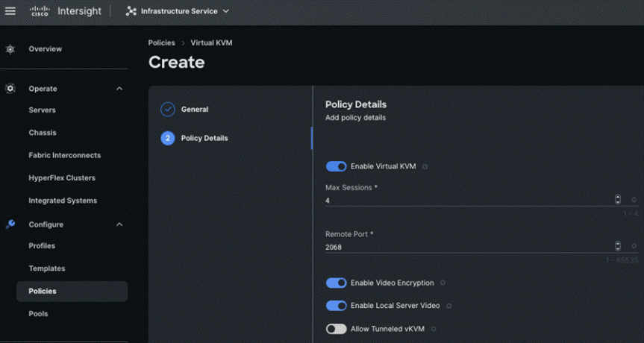Click the 'Add policy details' subtitle
This screenshot has height=343, width=644.
click(x=356, y=118)
